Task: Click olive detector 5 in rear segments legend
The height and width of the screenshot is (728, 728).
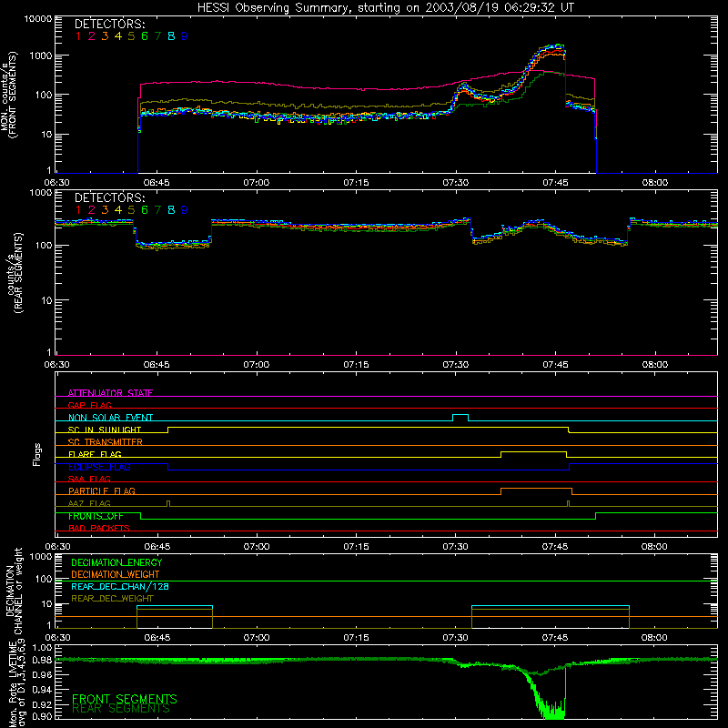Action: [131, 210]
